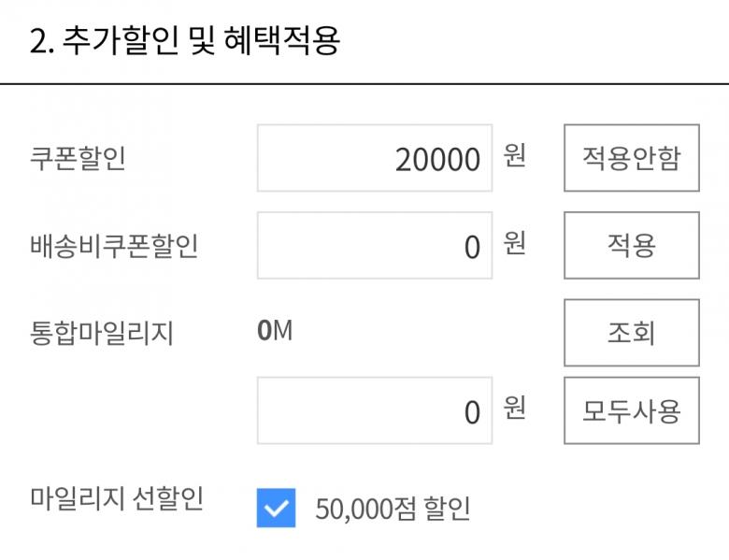Screen dimensions: 729x560
Task: Click the 원 unit left of 모두사용
Action: click(x=514, y=409)
